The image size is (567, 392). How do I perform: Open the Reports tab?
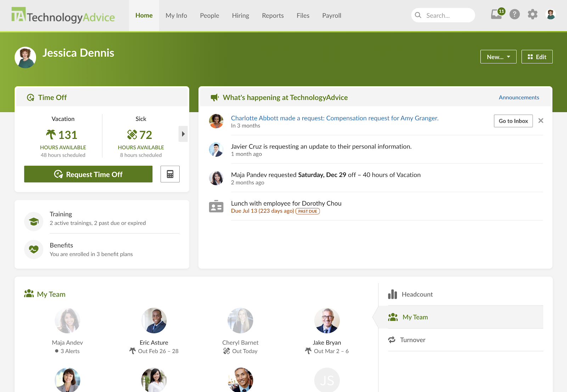(273, 16)
